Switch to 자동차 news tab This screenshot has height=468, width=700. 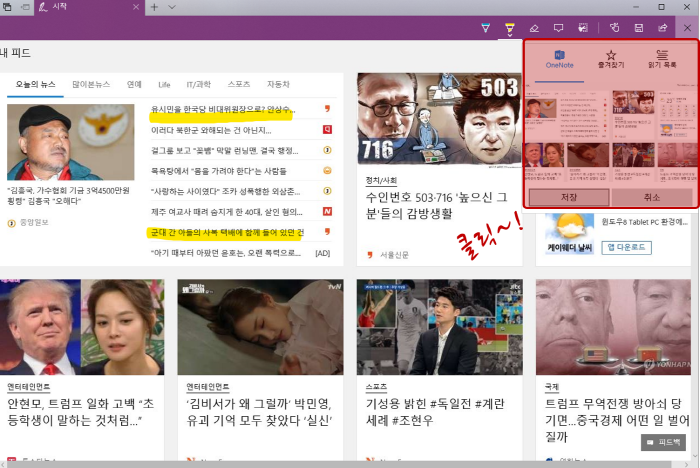click(x=278, y=84)
